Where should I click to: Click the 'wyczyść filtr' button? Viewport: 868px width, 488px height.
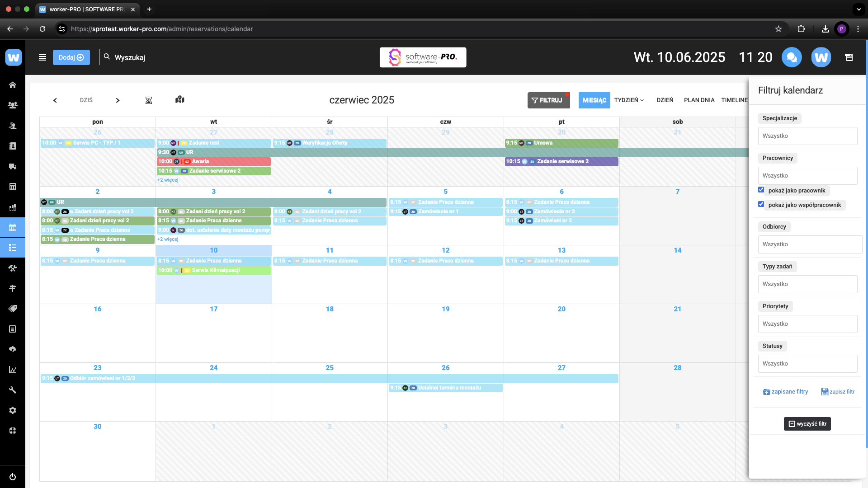(807, 424)
